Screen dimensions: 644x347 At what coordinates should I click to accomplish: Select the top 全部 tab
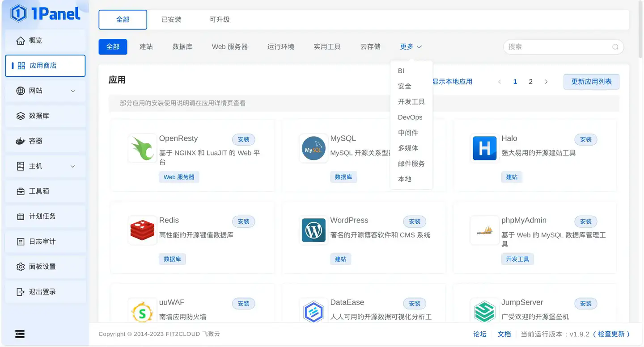[x=123, y=20]
